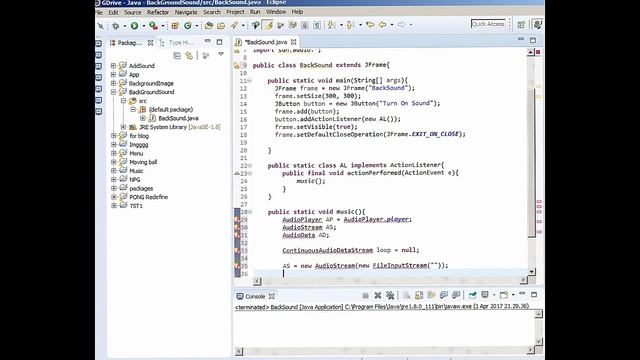Select the PONG Redefine project
Viewport: 640px width, 360px height.
pyautogui.click(x=149, y=197)
